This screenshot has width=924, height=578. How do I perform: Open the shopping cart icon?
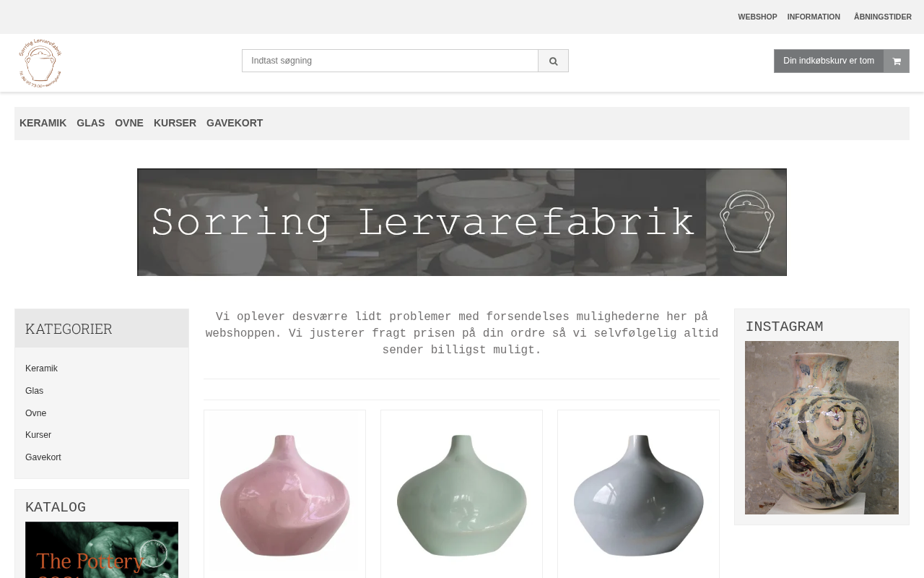pos(897,61)
